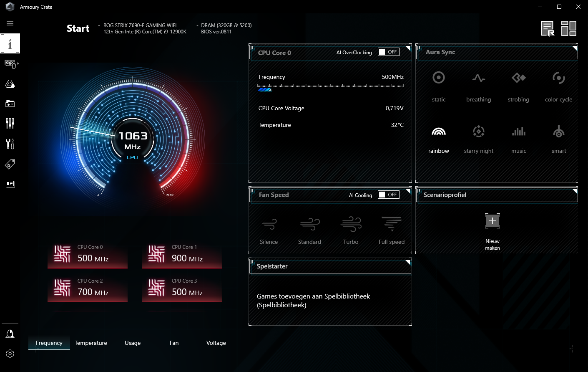Click ROG STRIX Z690-E GAMING WIFI text

[x=140, y=25]
